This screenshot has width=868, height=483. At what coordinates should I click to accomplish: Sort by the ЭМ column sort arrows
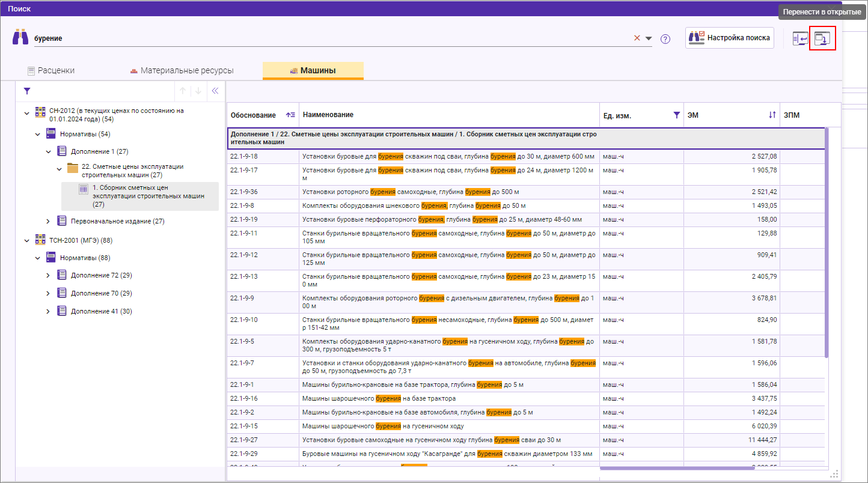click(x=772, y=115)
